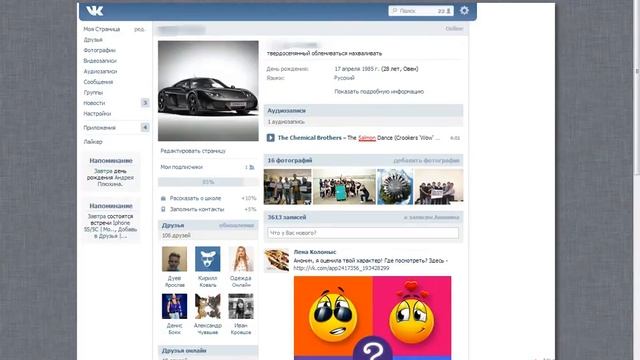Open friend Одежда Онлайн avatar

[x=241, y=259]
